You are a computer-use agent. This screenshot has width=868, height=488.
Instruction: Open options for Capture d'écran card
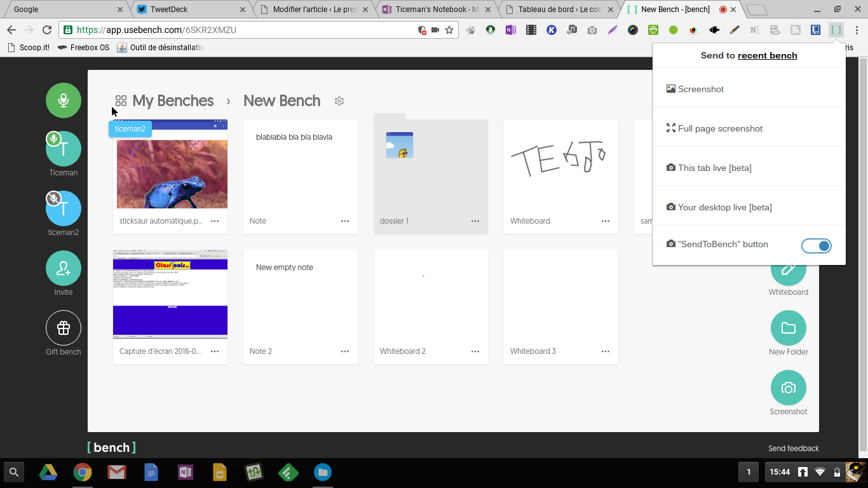pos(215,351)
